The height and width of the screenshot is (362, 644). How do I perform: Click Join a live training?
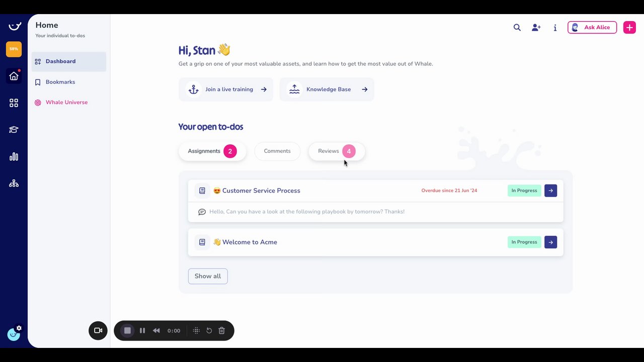pos(226,89)
